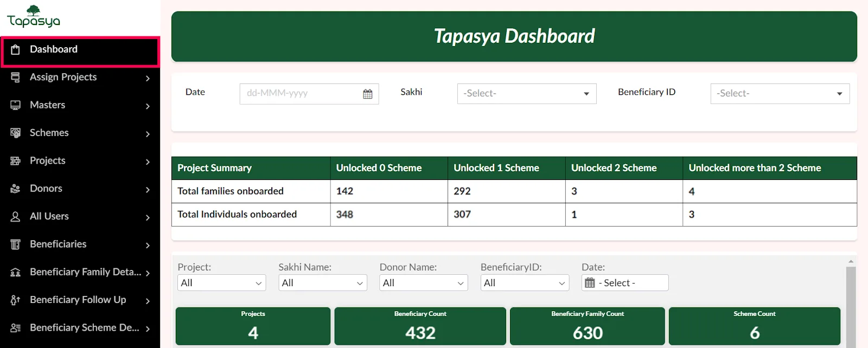
Task: Click the Scheme Count 6 card
Action: [755, 326]
